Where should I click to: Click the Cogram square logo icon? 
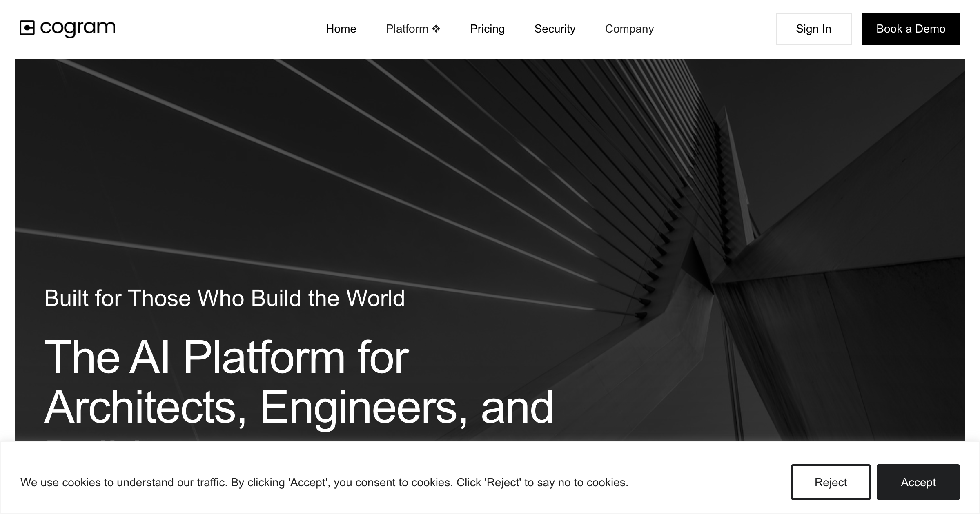27,28
